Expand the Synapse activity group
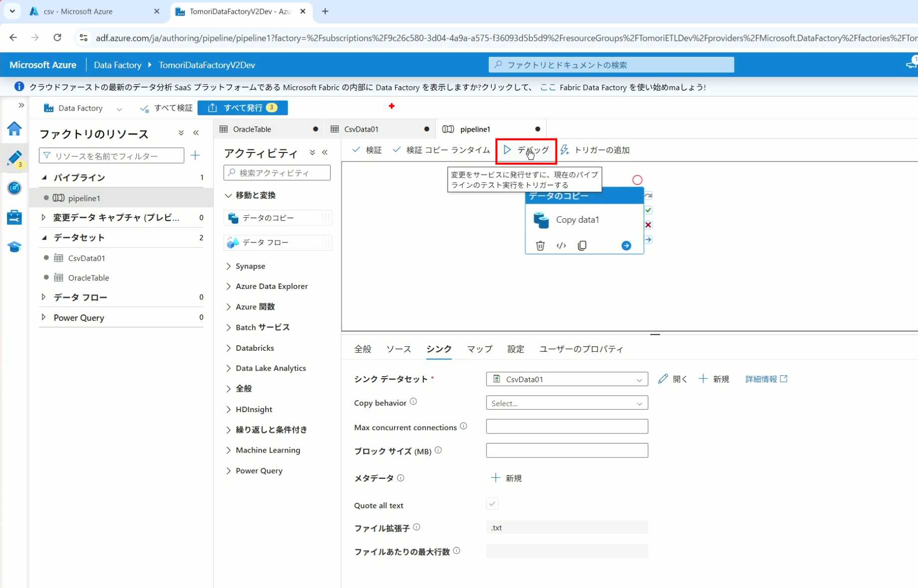 pos(250,266)
